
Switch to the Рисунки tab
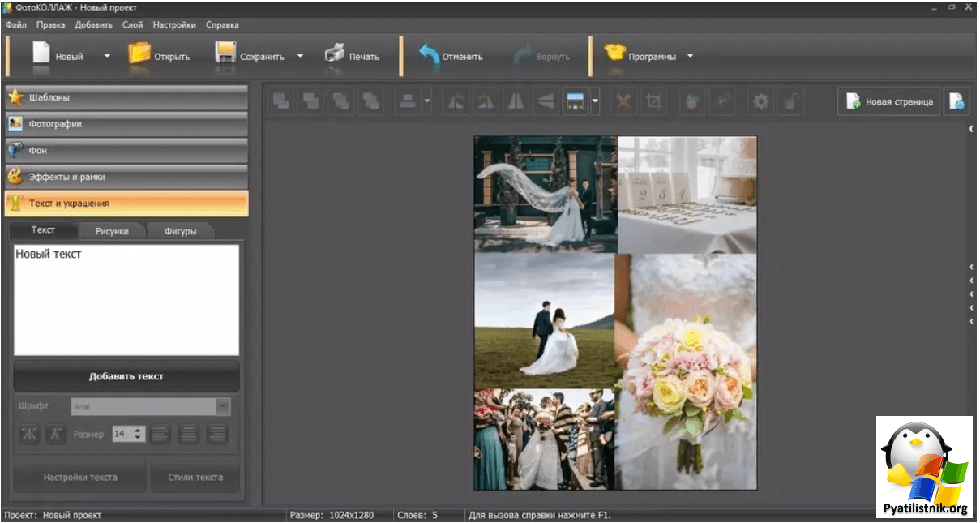tap(112, 231)
